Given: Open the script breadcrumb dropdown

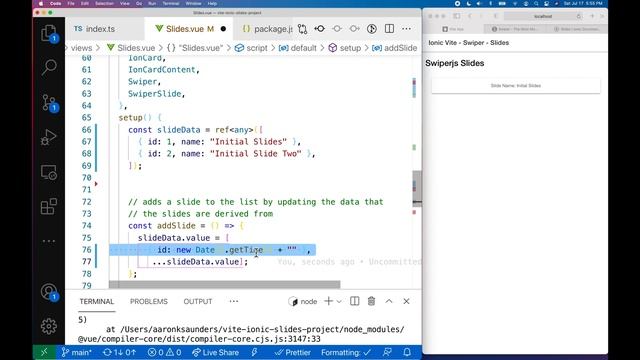Looking at the screenshot, I should pos(251,48).
